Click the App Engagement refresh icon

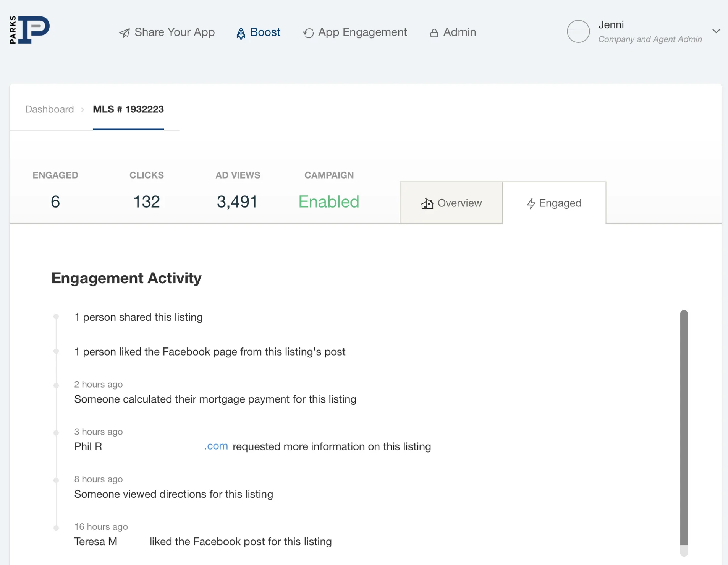(x=308, y=33)
